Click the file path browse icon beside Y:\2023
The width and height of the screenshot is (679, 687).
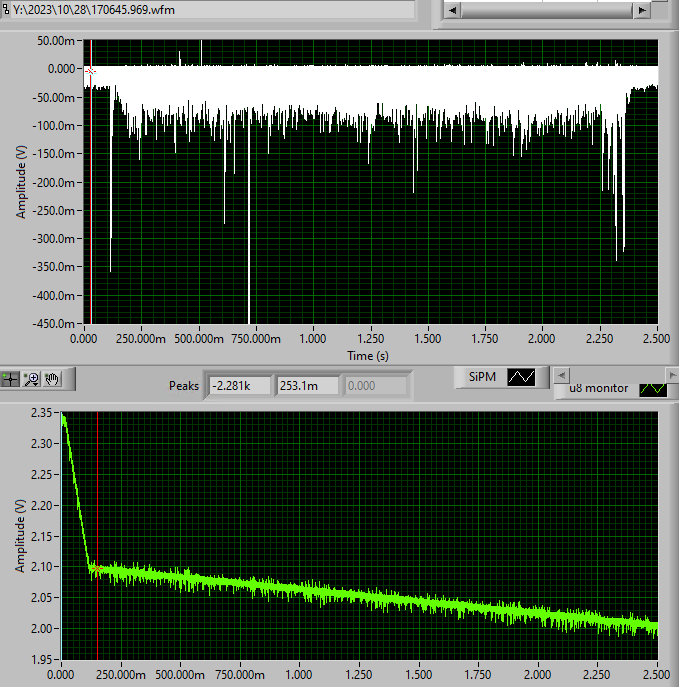(6, 10)
